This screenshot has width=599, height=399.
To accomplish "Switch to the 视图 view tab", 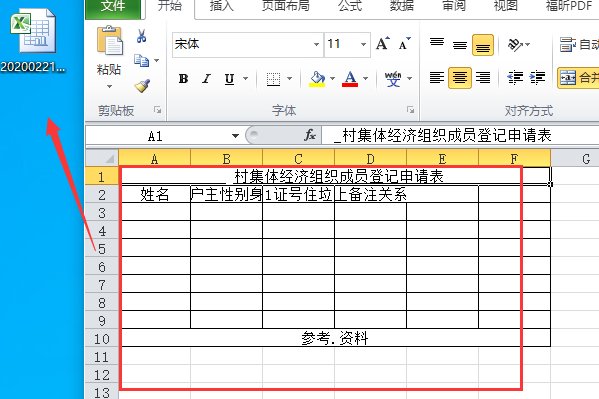I will click(x=506, y=6).
